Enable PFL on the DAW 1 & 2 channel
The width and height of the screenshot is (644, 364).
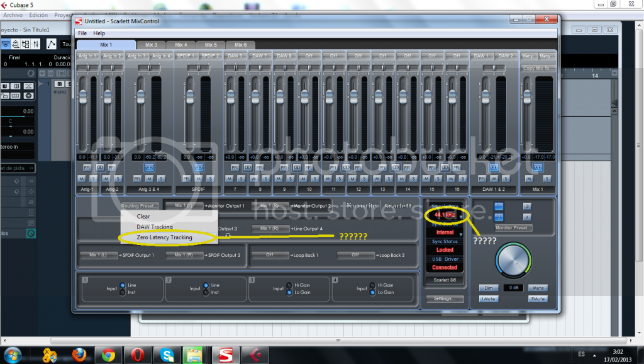(482, 178)
